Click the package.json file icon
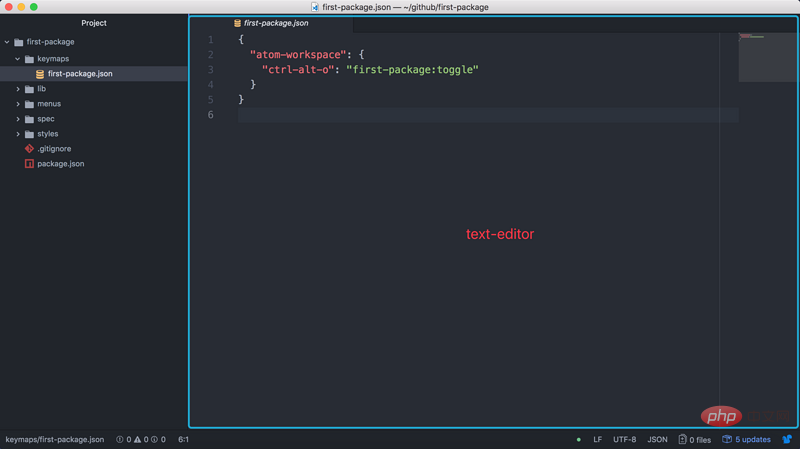 click(29, 164)
